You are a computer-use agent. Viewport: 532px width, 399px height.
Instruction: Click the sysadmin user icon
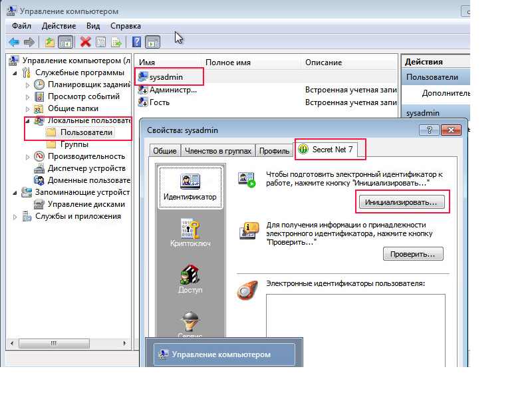click(x=143, y=76)
